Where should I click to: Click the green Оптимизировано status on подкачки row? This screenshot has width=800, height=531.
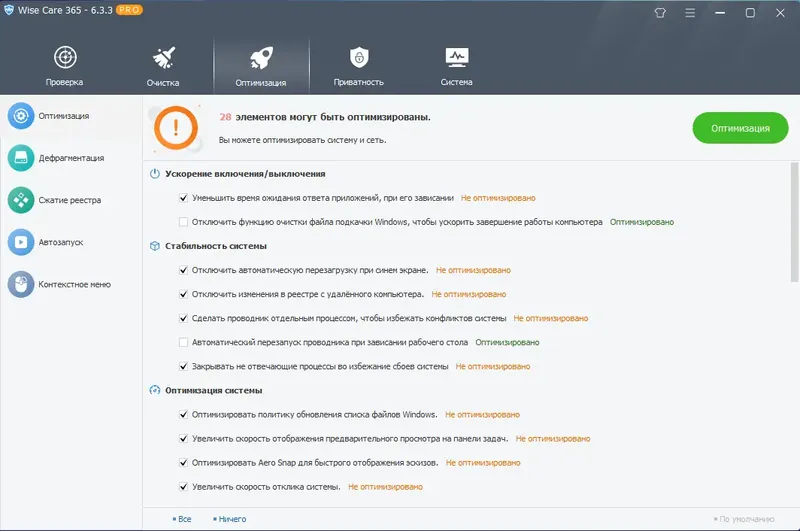(642, 222)
